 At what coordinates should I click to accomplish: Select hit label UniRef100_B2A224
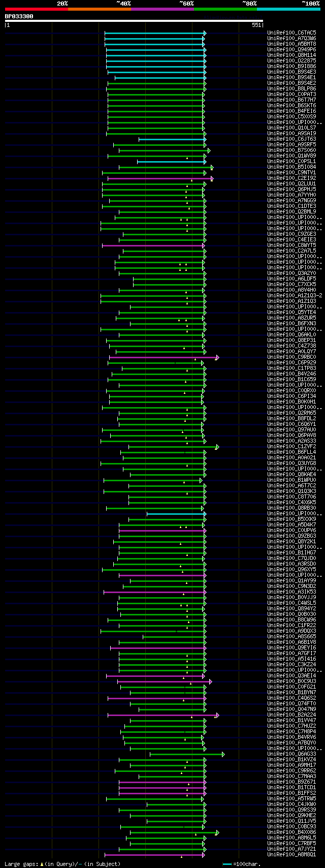click(x=291, y=715)
